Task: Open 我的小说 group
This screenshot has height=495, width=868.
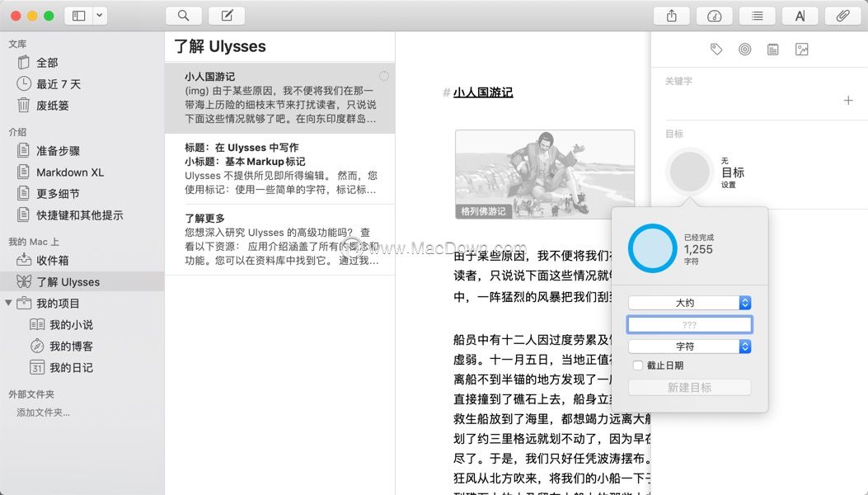Action: (x=82, y=325)
